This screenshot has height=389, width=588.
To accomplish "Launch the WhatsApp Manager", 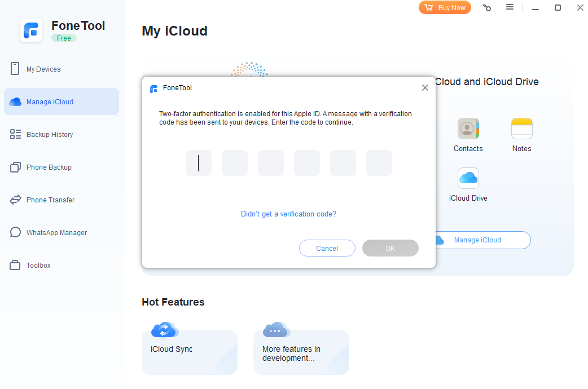I will coord(56,232).
